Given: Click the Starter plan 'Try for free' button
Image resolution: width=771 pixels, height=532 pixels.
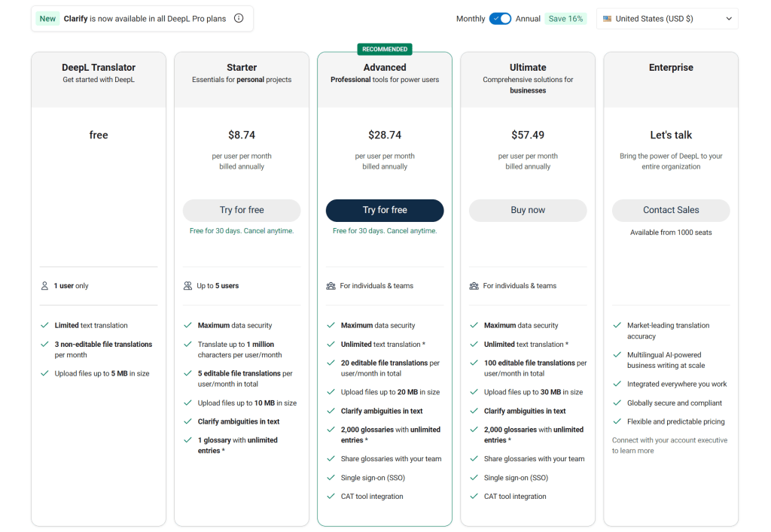Looking at the screenshot, I should [242, 210].
